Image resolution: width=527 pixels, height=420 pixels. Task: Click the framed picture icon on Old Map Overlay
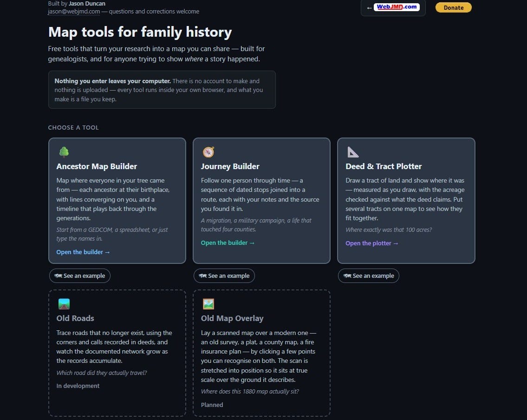208,304
